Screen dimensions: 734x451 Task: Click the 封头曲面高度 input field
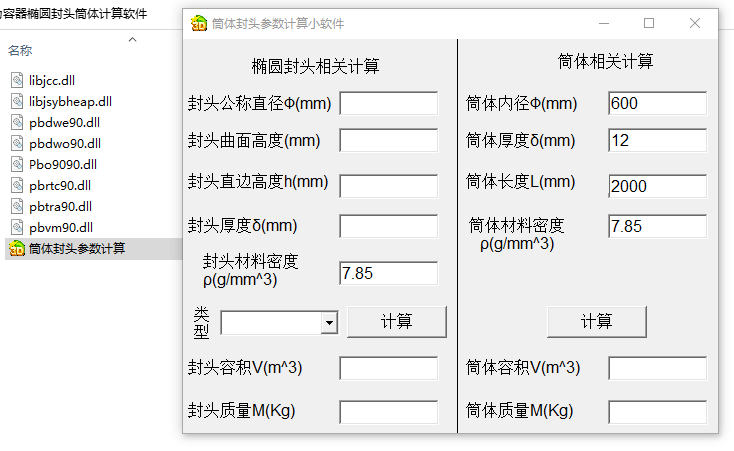pos(388,141)
